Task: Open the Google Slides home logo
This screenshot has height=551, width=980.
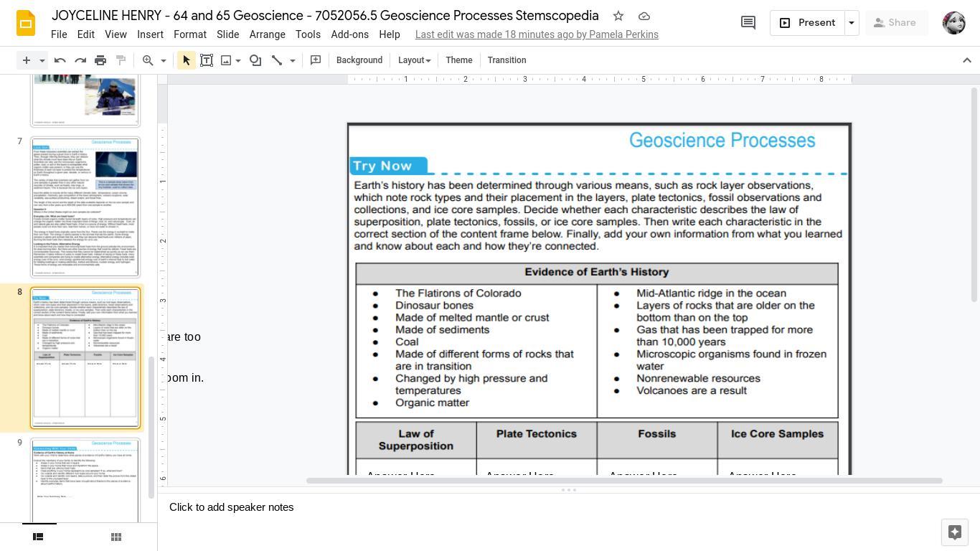Action: click(26, 23)
